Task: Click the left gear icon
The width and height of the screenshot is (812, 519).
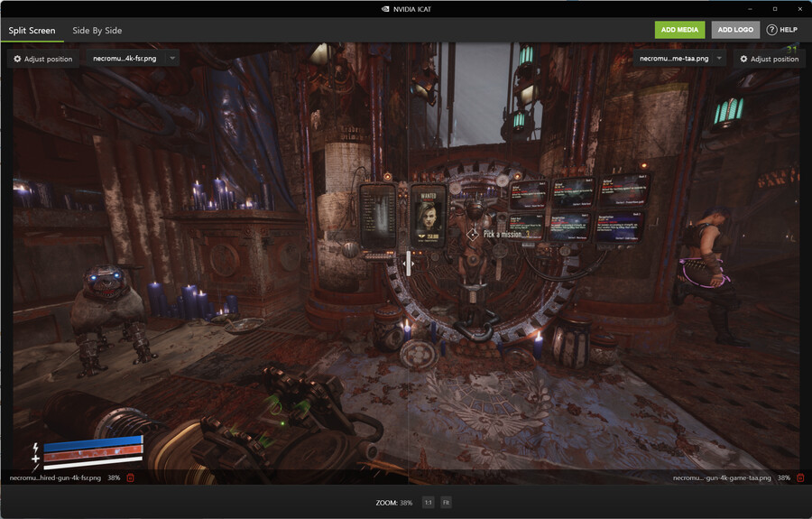Action: [x=17, y=59]
